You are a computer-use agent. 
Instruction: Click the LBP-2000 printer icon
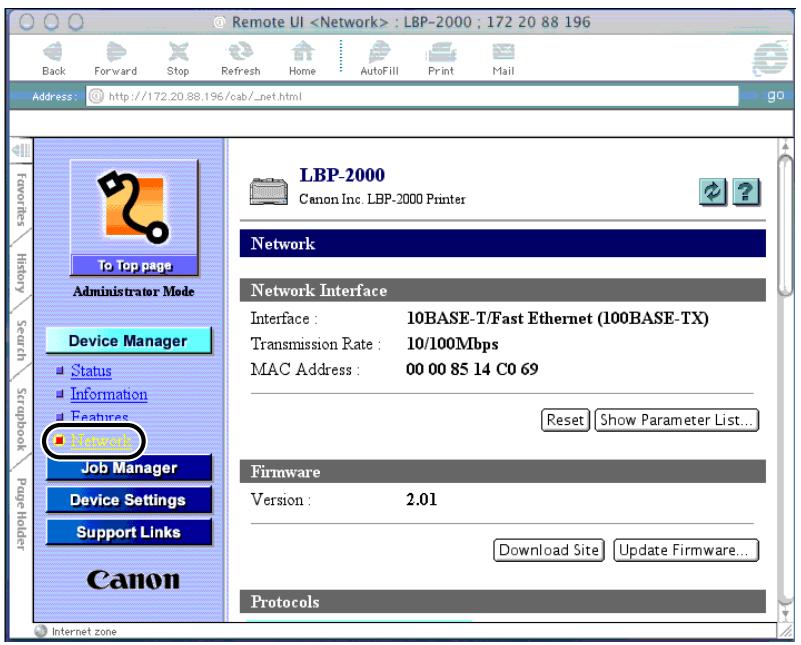point(269,192)
